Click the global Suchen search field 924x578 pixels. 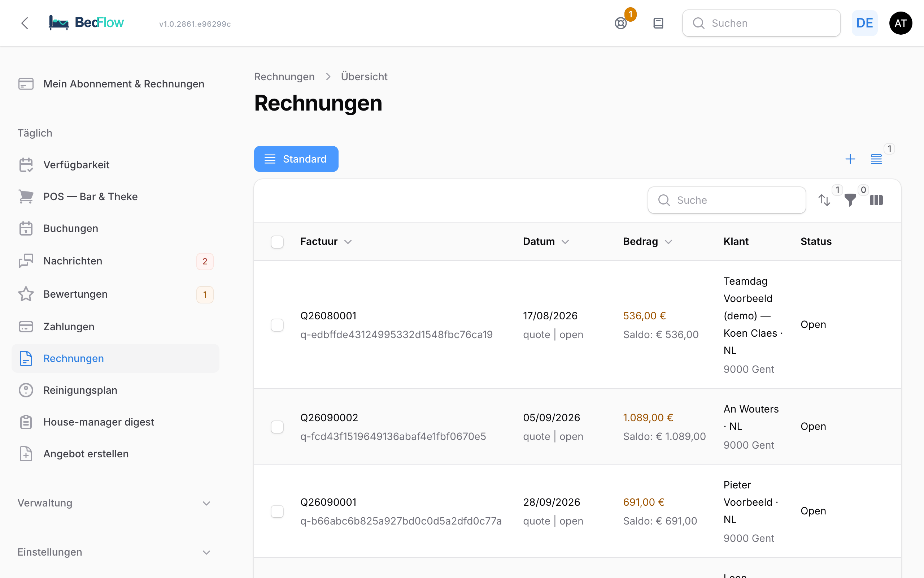tap(761, 23)
